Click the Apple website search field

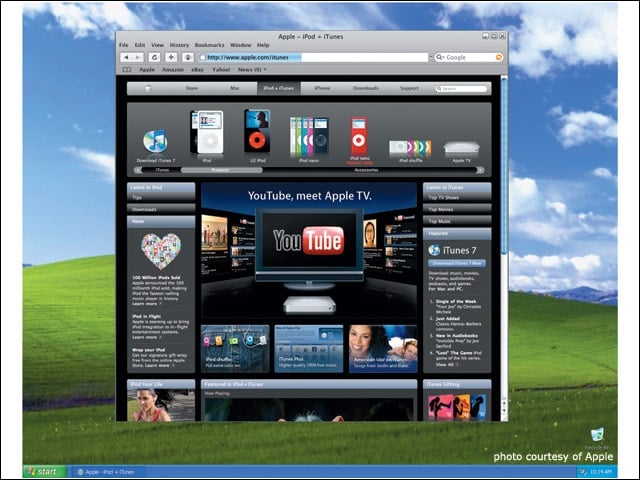click(461, 89)
